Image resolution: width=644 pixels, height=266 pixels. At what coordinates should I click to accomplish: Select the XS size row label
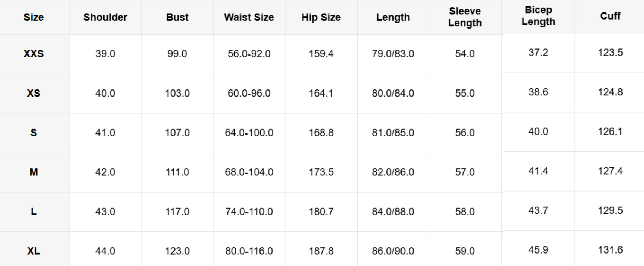click(x=33, y=93)
